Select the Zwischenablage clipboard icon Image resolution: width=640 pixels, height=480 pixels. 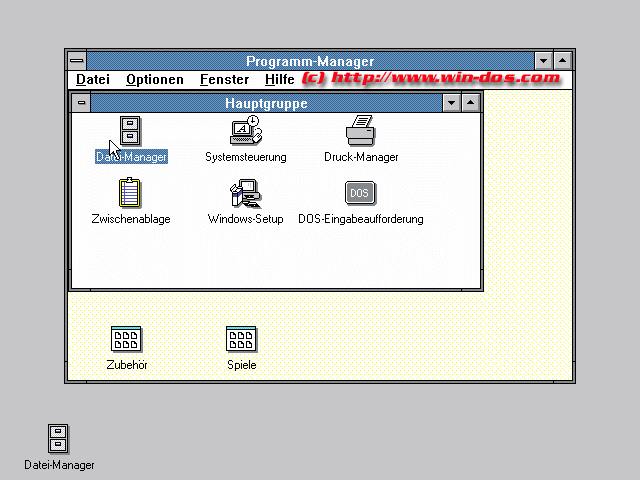coord(131,193)
